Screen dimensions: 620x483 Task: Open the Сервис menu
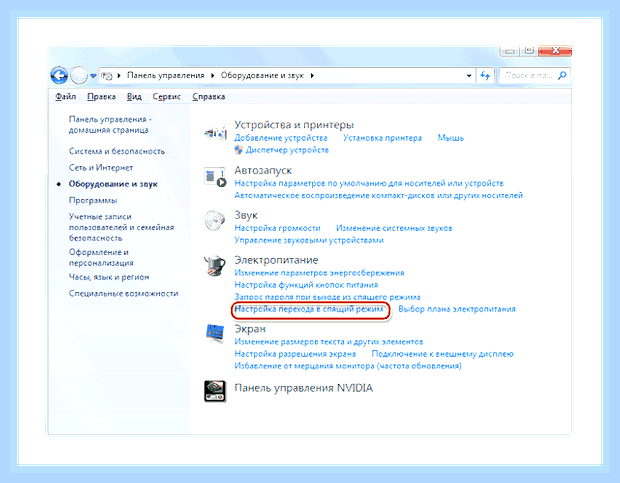pos(166,96)
